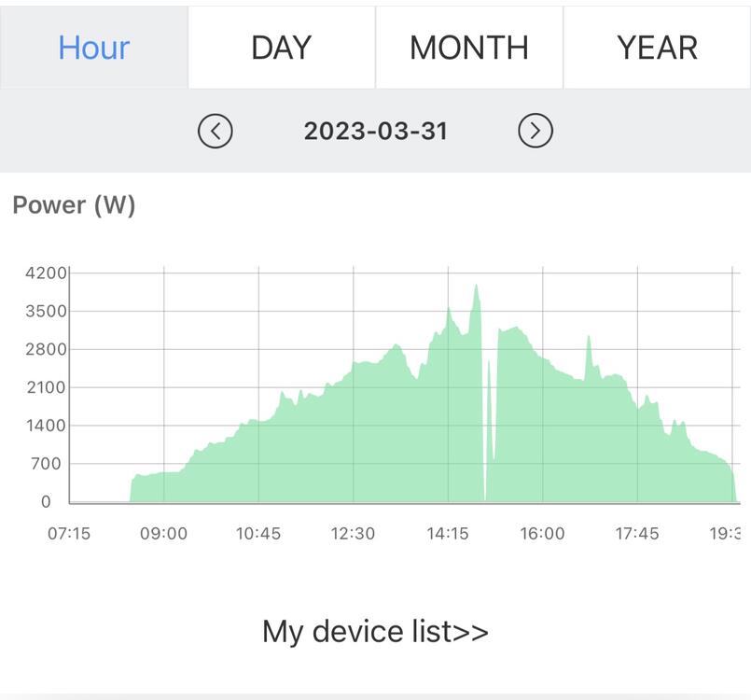Click the 4200 power axis label
Image resolution: width=751 pixels, height=700 pixels.
tap(46, 273)
